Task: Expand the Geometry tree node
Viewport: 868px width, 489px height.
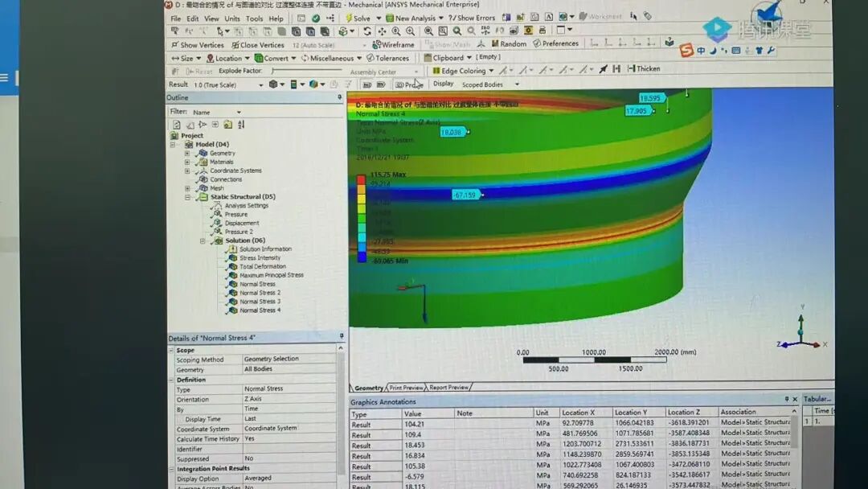Action: click(x=187, y=154)
